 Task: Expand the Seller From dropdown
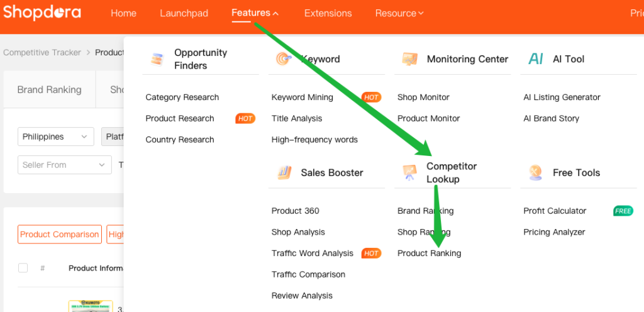(x=64, y=165)
